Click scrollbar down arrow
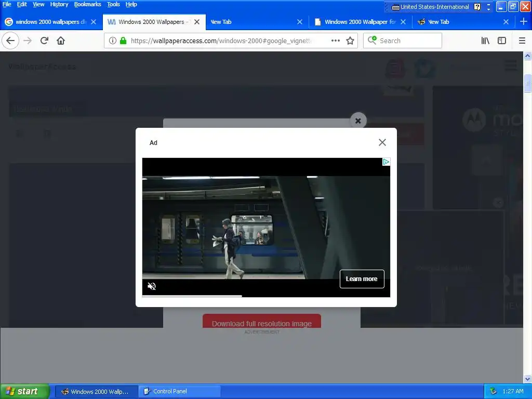The image size is (532, 399). 527,379
